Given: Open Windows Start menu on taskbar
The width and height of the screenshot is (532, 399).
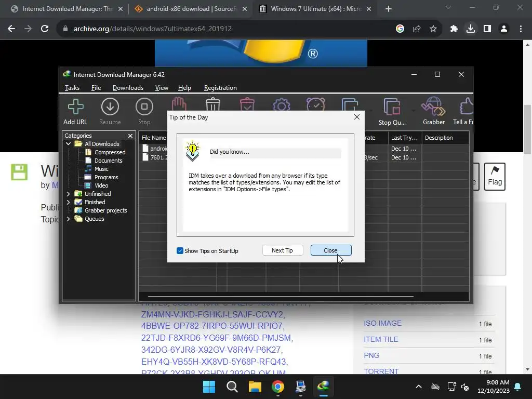Looking at the screenshot, I should pyautogui.click(x=209, y=387).
